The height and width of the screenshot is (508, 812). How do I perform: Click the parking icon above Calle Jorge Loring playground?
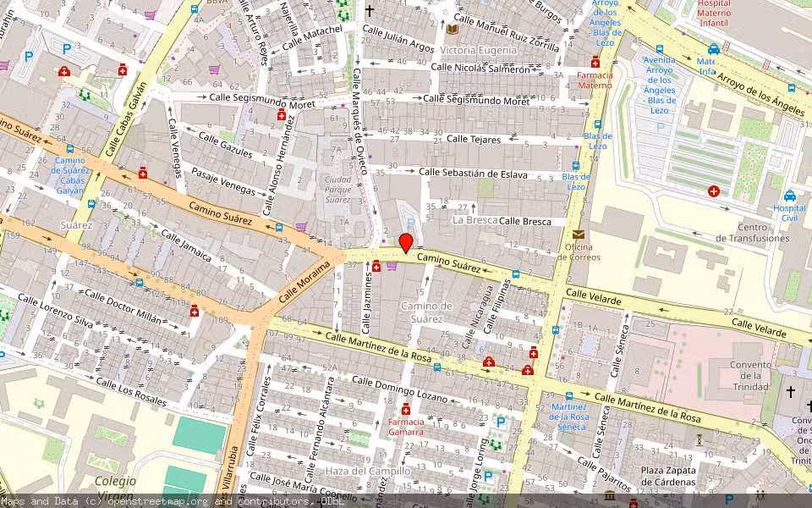[500, 422]
